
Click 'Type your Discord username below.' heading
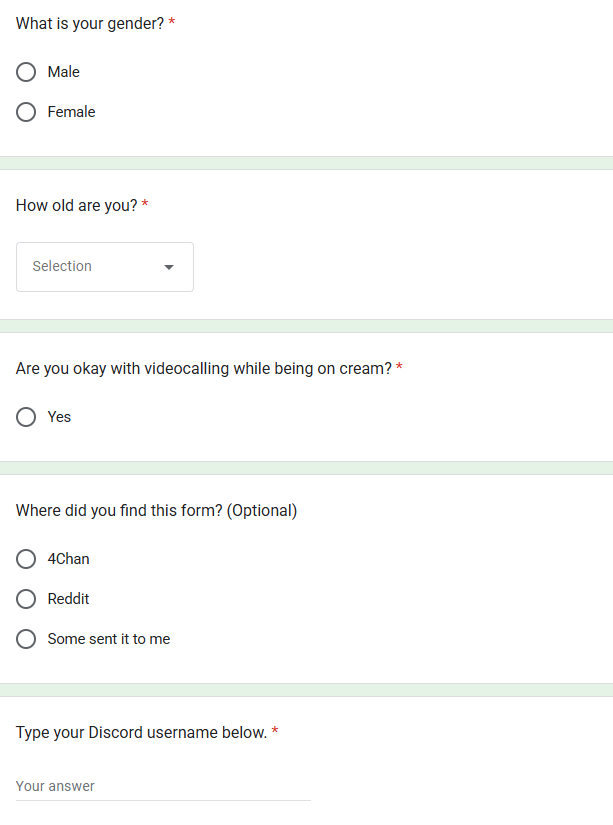[142, 732]
